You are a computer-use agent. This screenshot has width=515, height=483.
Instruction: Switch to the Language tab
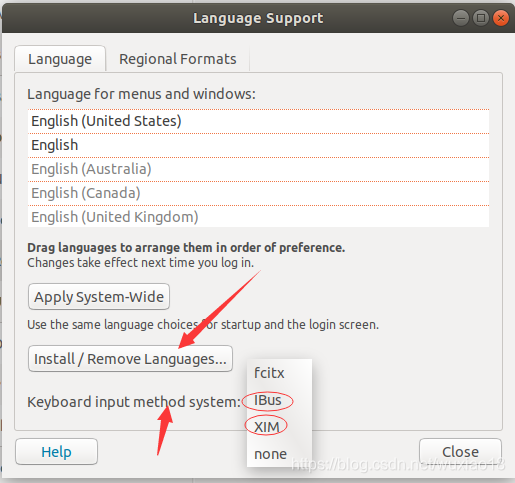60,59
